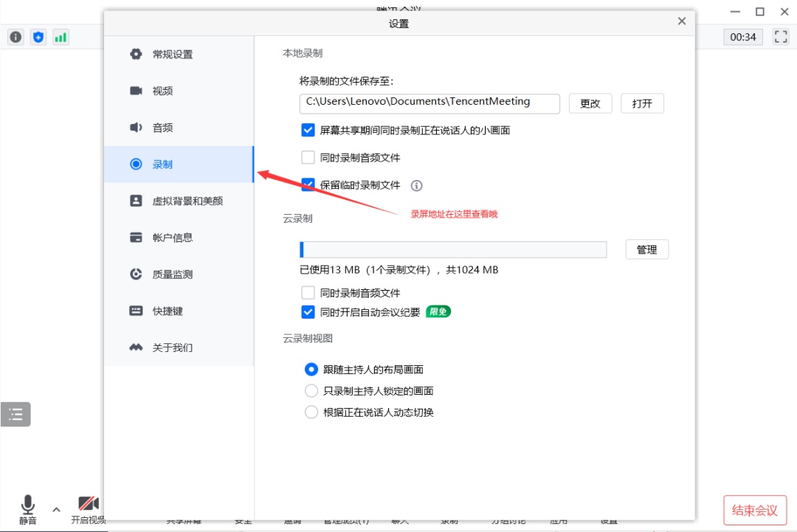The image size is (797, 532).
Task: Choose 根据正在说话人动态切换 radio option
Action: pyautogui.click(x=311, y=412)
